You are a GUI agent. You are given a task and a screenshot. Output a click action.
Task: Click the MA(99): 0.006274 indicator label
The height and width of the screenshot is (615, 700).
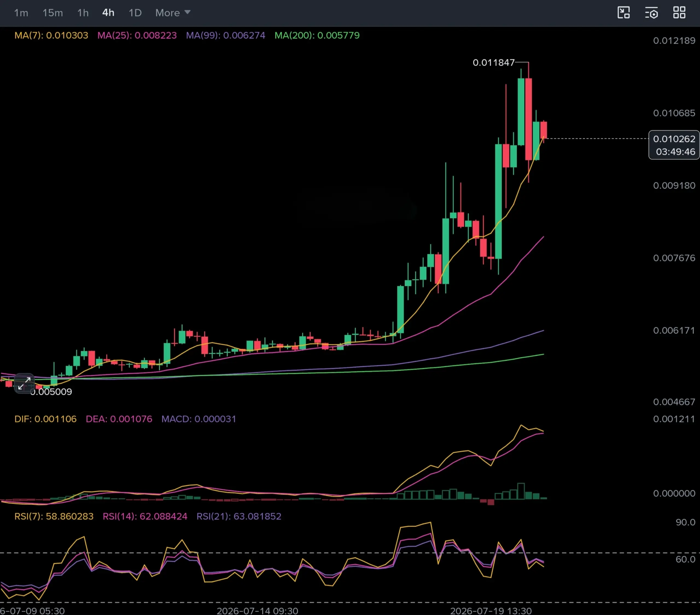coord(226,35)
